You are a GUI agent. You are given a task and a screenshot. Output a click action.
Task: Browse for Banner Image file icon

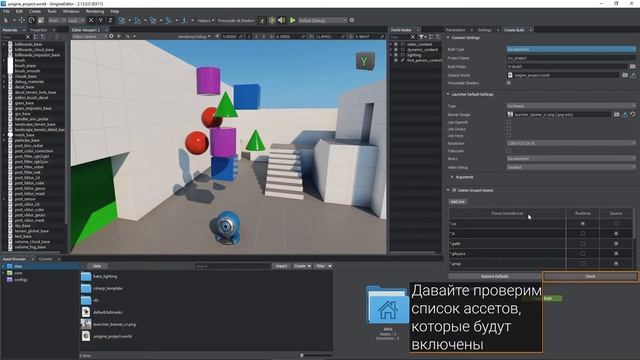[x=617, y=115]
